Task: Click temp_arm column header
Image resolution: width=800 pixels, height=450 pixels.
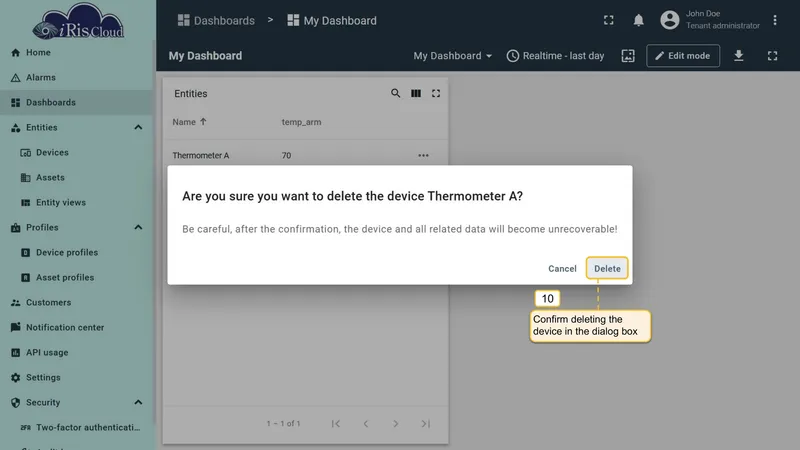Action: click(x=301, y=122)
